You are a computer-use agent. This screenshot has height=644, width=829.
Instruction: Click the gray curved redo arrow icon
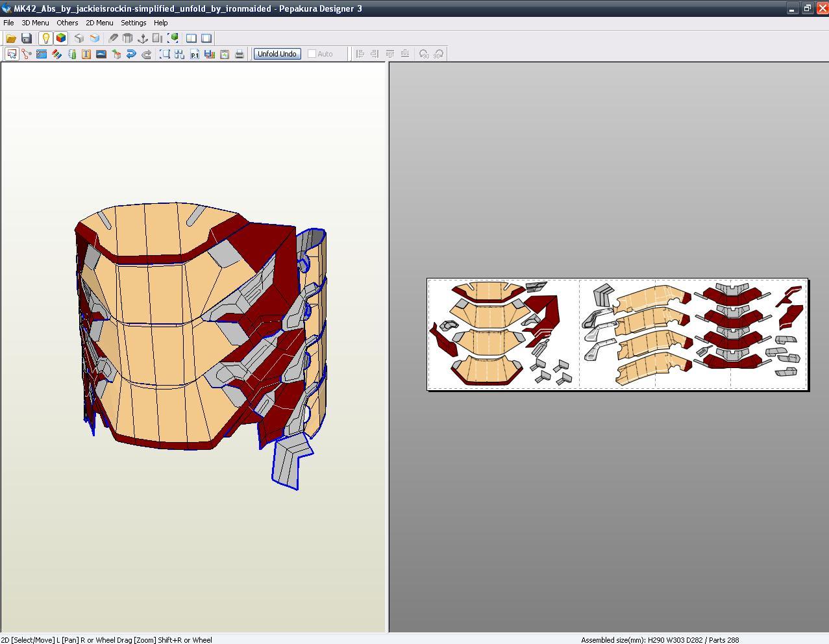[146, 54]
